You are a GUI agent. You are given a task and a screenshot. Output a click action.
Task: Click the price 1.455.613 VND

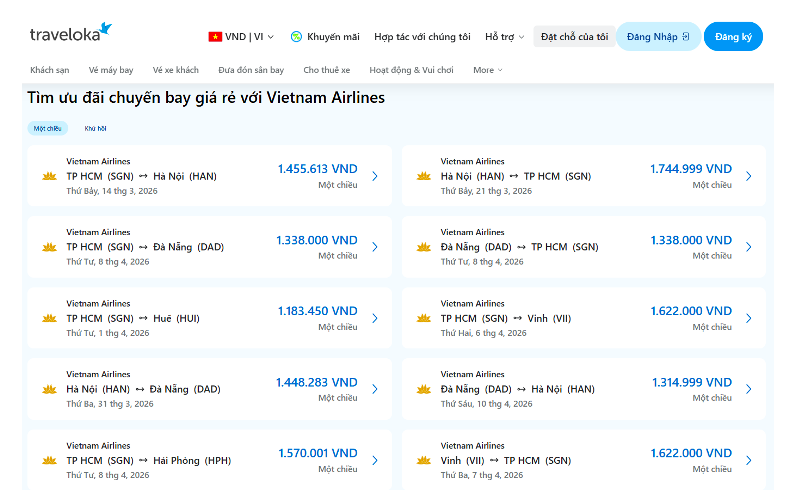pos(318,169)
